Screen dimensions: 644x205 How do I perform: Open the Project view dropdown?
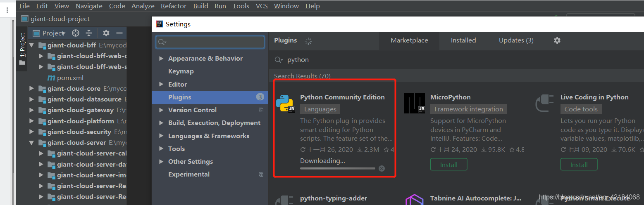(x=49, y=33)
